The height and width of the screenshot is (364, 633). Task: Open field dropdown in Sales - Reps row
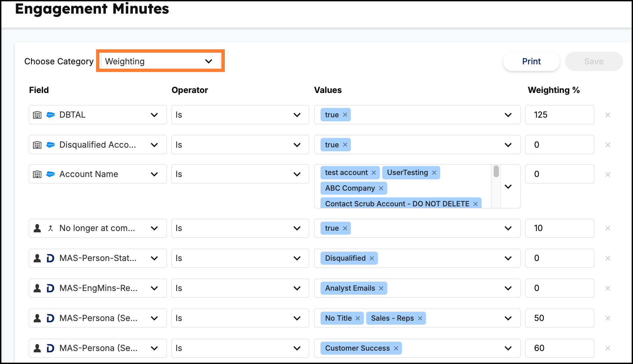(98, 318)
